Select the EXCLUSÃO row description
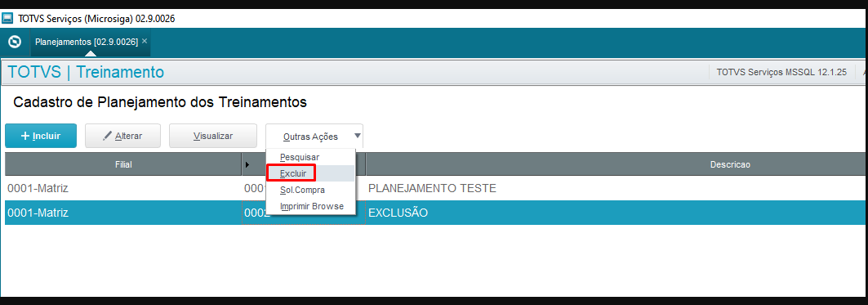Viewport: 868px width, 305px height. pyautogui.click(x=398, y=213)
